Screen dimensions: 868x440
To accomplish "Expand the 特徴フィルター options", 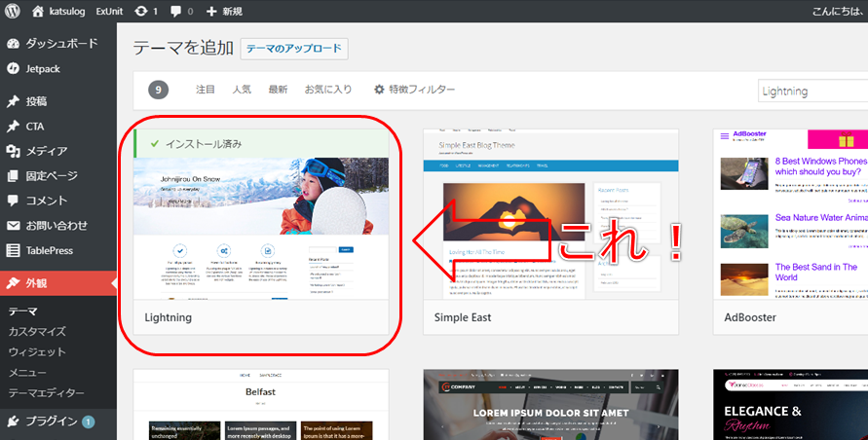I will (415, 90).
